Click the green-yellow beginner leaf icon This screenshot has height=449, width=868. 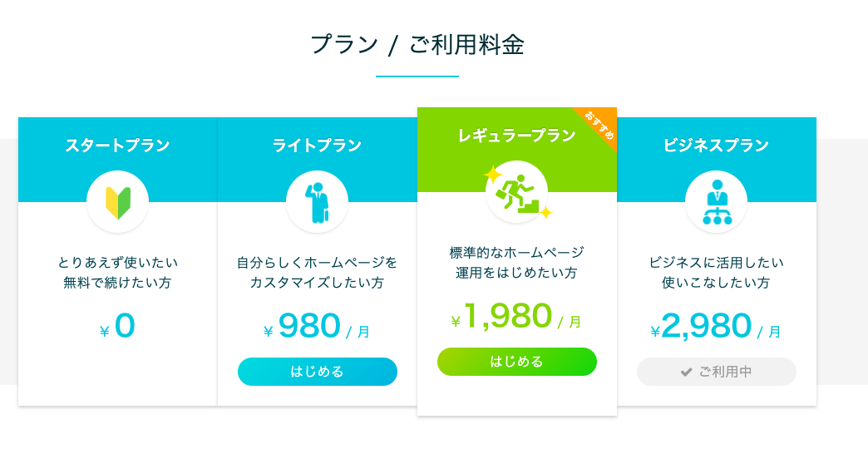tap(118, 203)
